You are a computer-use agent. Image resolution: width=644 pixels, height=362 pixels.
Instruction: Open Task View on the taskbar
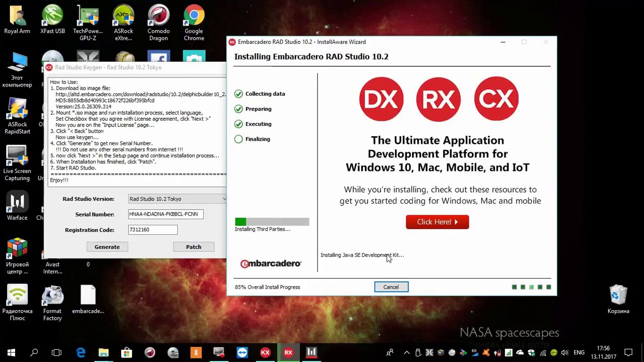point(57,352)
